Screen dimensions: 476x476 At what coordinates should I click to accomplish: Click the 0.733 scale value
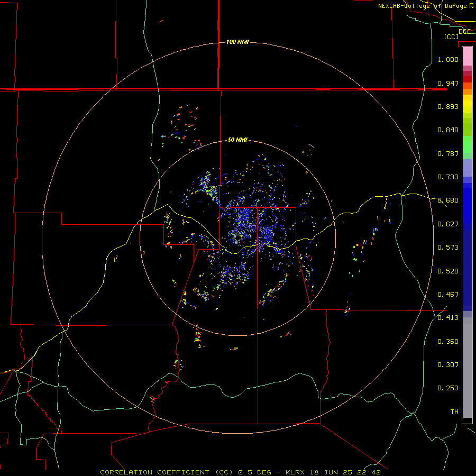click(x=448, y=177)
